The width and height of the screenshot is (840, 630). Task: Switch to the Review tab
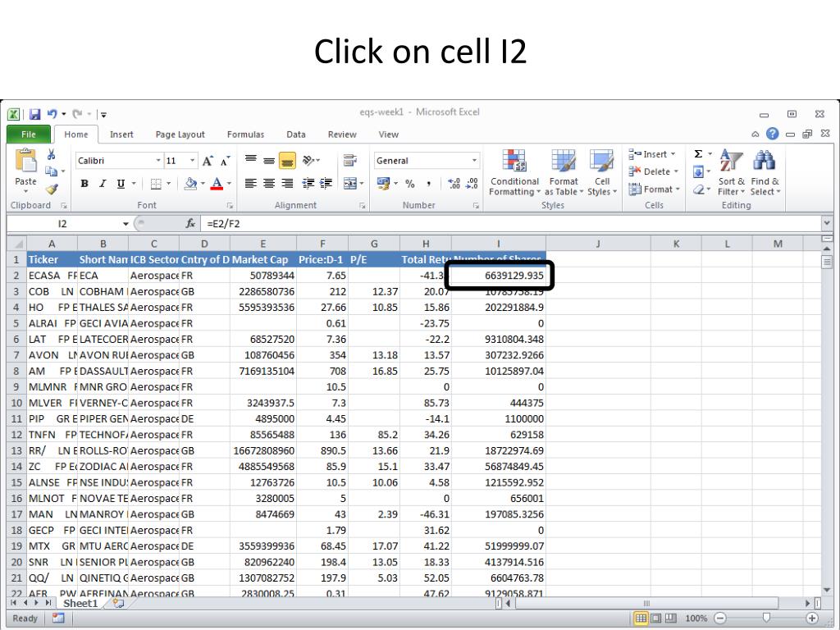tap(342, 135)
